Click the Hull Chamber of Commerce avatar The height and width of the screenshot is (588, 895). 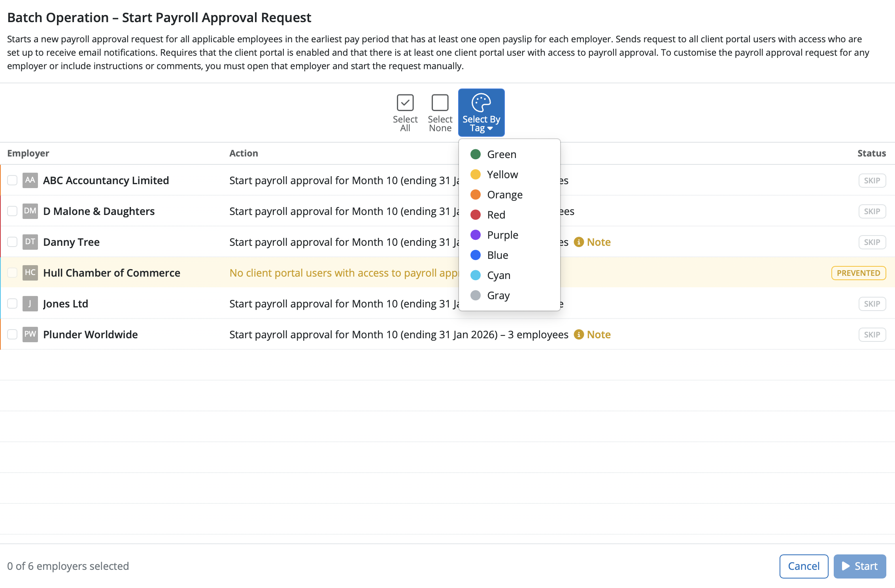tap(30, 273)
